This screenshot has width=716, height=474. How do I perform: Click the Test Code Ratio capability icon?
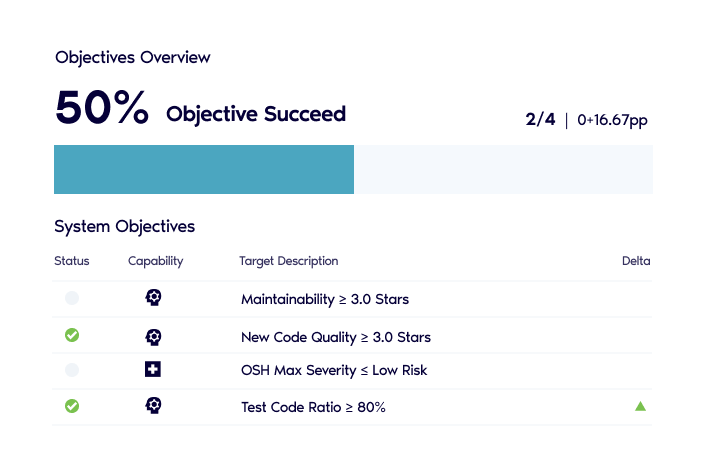tap(153, 406)
